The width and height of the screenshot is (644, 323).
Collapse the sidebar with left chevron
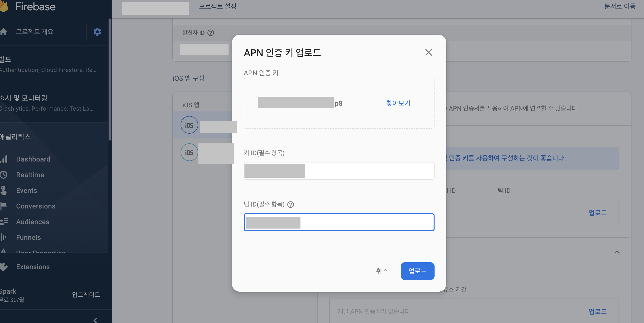[95, 320]
